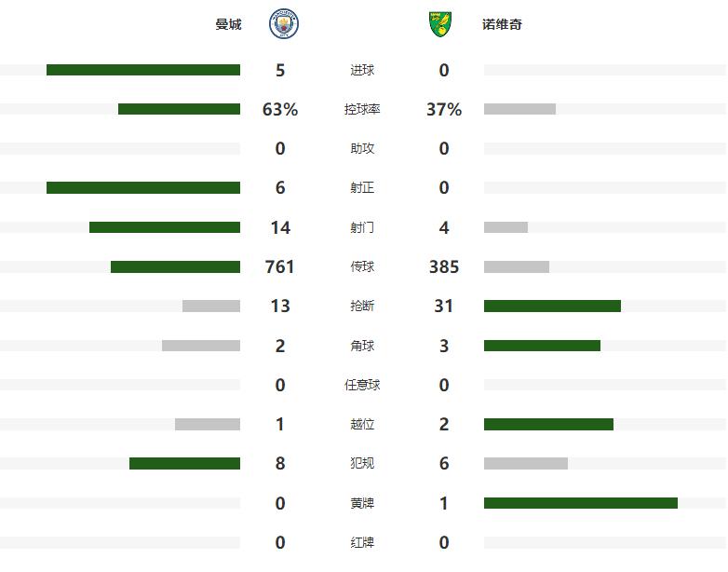The image size is (728, 572).
Task: Select the 761 passes value
Action: click(x=279, y=266)
